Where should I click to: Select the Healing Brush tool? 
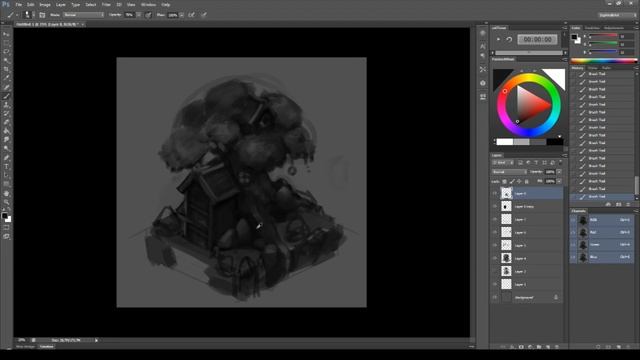coord(6,87)
